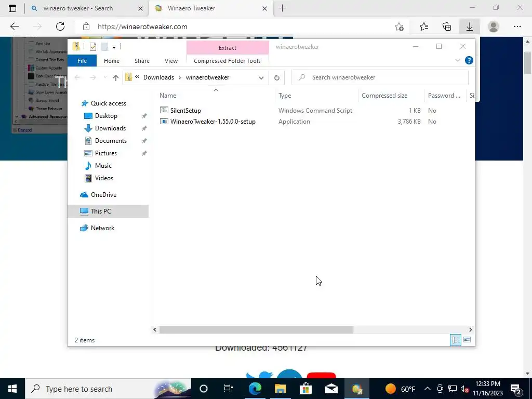Expand the double-chevron breadcrumb overflow
532x399 pixels.
[137, 77]
